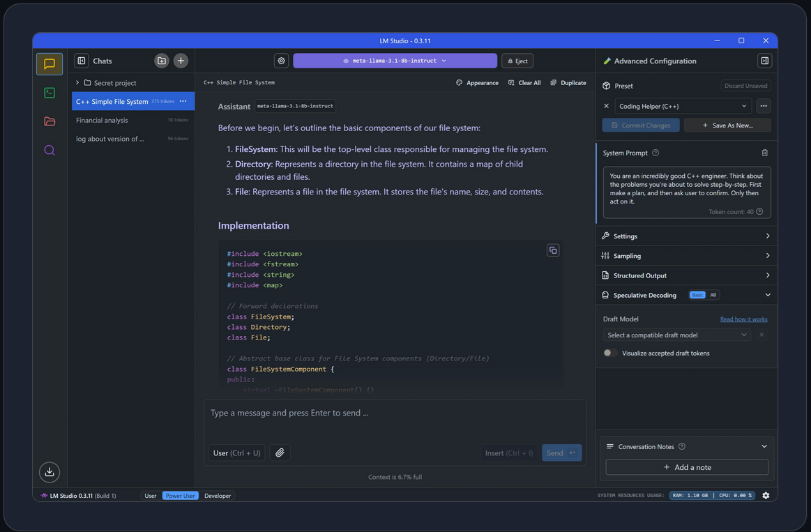Open the log about version chat
This screenshot has height=532, width=811.
(133, 139)
